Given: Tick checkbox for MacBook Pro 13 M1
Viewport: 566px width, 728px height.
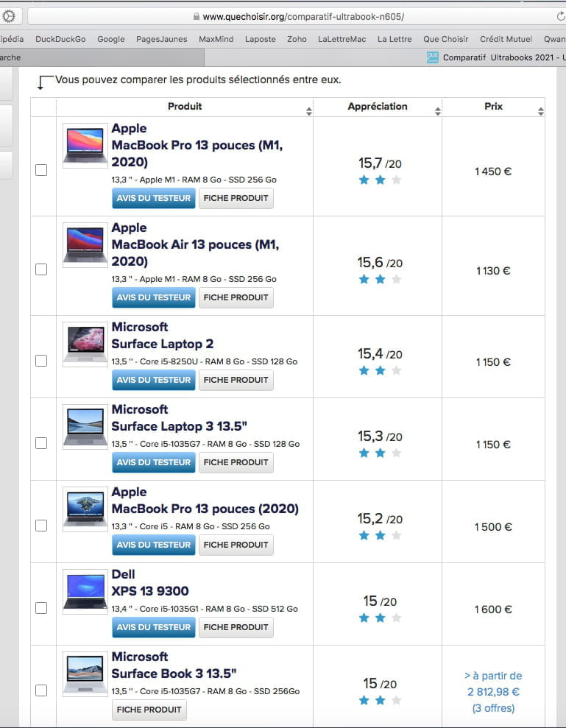Looking at the screenshot, I should 41,170.
